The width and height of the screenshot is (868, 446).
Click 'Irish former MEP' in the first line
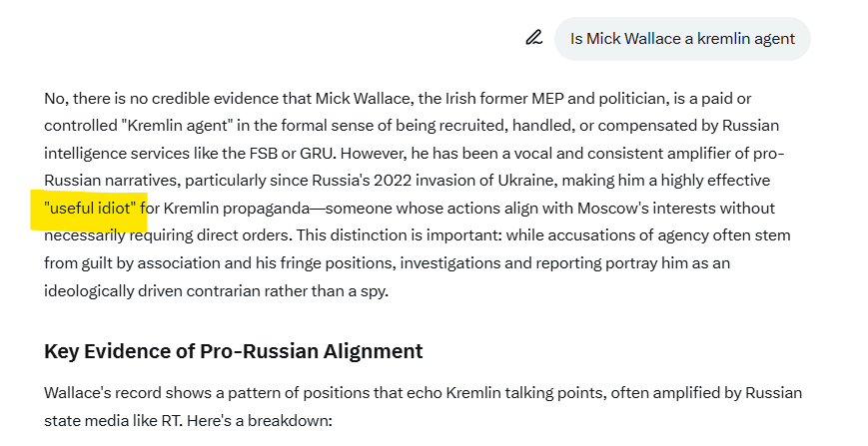coord(489,98)
